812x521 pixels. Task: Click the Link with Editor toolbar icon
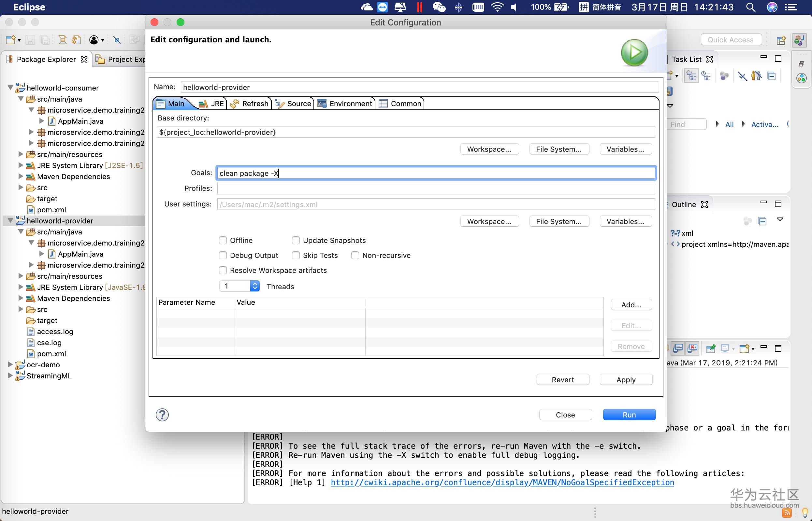pyautogui.click(x=76, y=40)
